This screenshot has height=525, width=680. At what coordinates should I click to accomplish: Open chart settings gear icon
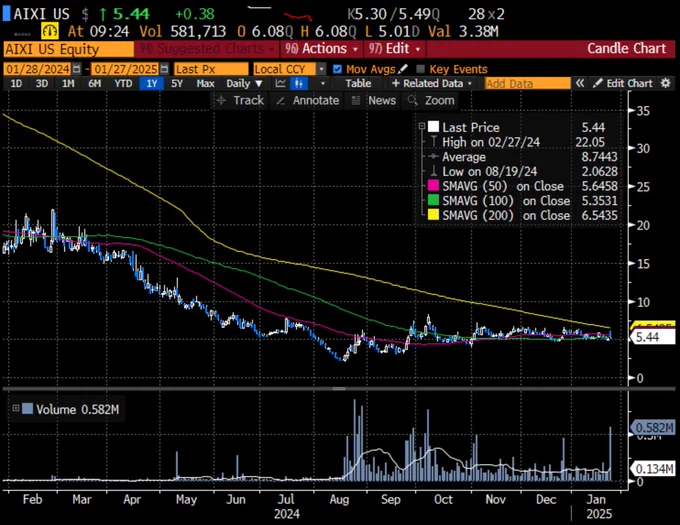[665, 83]
